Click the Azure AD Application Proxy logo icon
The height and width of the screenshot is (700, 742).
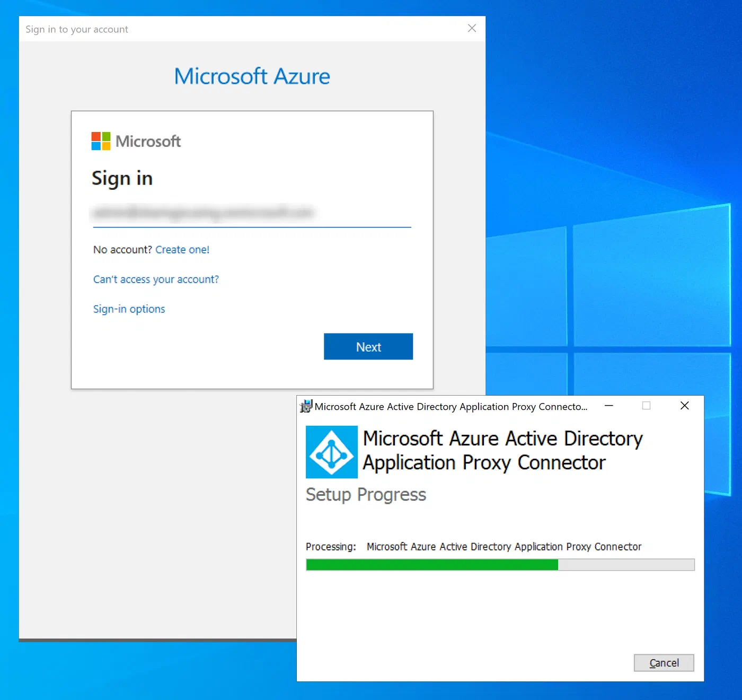coord(332,452)
